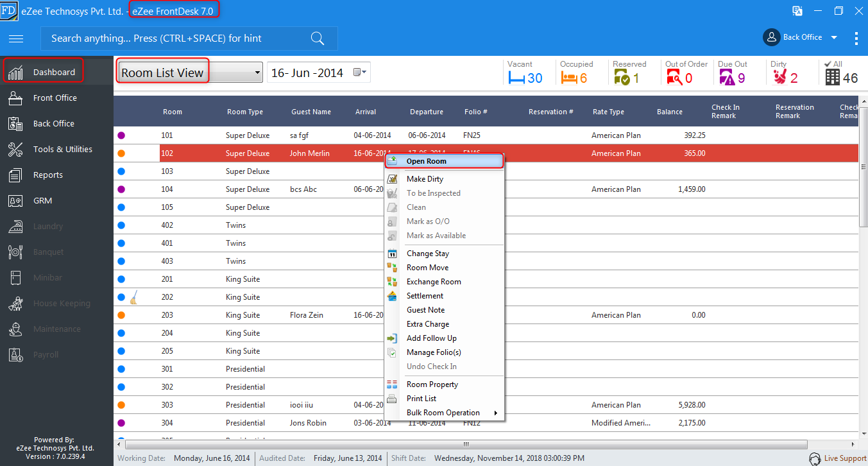Screen dimensions: 868x466
Task: Open the Live Support link
Action: tap(845, 458)
